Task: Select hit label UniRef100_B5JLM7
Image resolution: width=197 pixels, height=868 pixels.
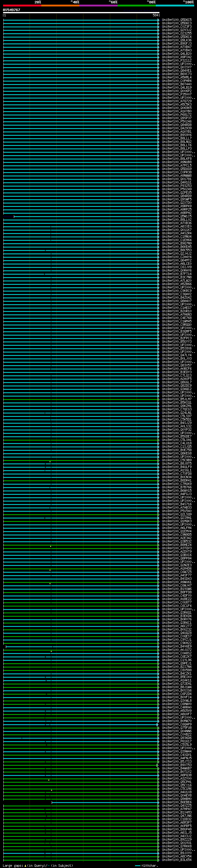Action: (x=177, y=399)
